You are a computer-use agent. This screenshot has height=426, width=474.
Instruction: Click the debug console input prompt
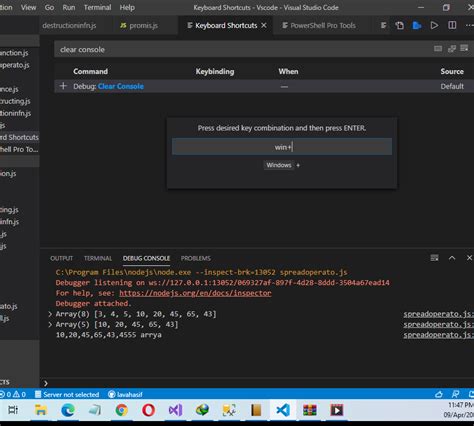tap(257, 383)
